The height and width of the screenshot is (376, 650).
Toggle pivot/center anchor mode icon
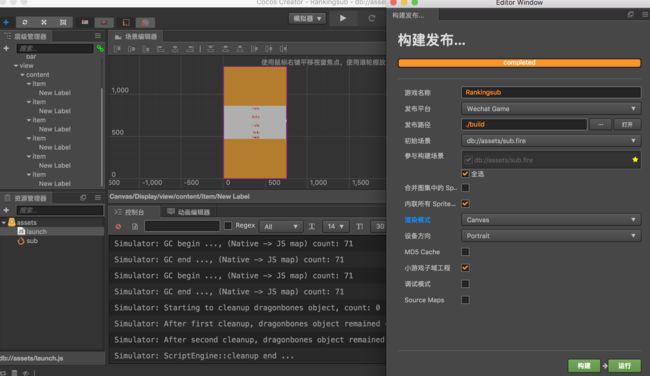(x=85, y=22)
